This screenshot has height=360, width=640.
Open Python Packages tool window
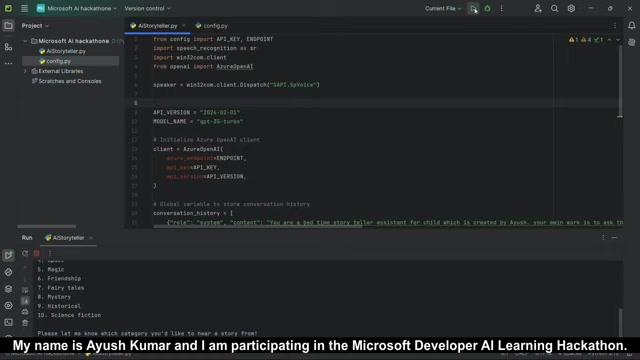click(x=8, y=289)
